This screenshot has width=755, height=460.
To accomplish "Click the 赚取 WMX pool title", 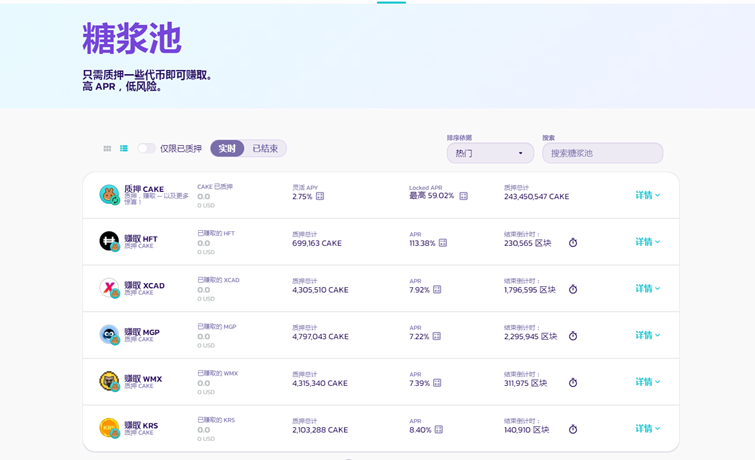I will click(143, 379).
